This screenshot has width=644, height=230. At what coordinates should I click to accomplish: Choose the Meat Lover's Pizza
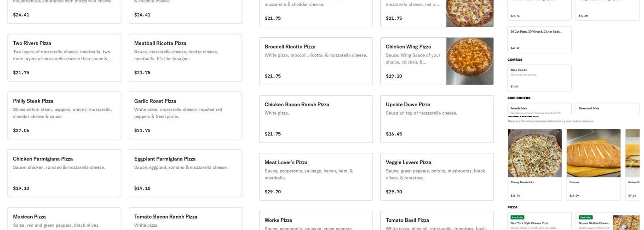coord(316,177)
